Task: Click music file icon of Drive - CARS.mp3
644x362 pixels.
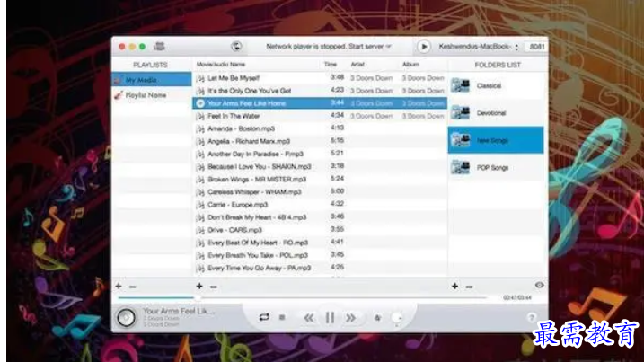Action: click(x=200, y=230)
